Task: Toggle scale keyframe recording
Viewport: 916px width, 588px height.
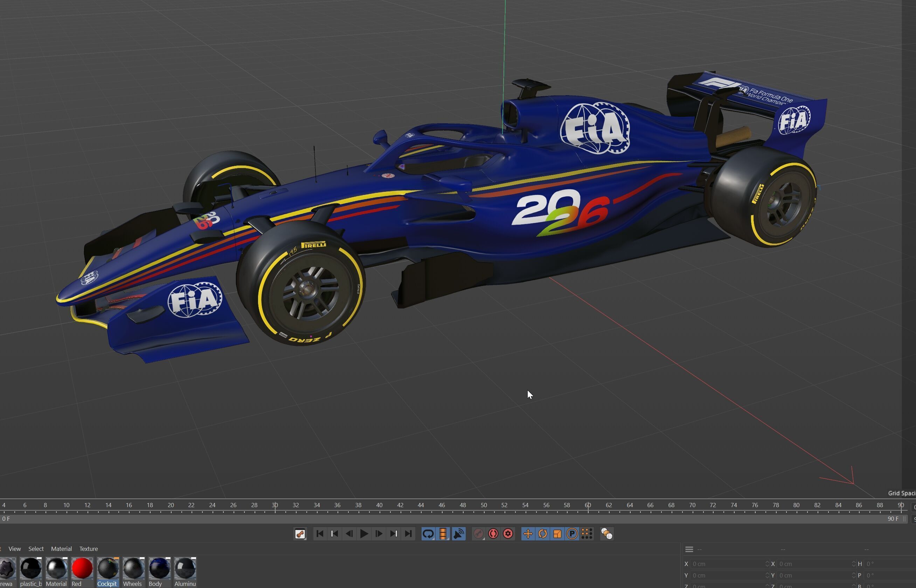Action: point(557,534)
